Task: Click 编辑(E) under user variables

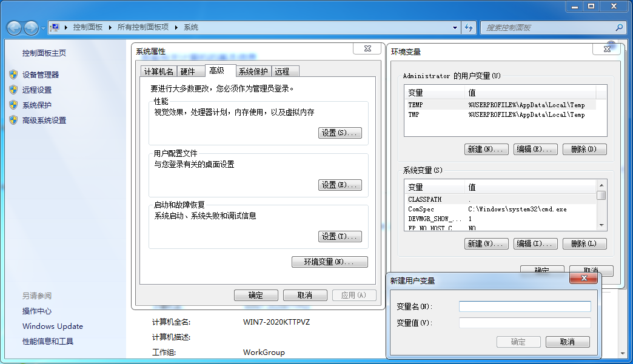Action: tap(535, 149)
